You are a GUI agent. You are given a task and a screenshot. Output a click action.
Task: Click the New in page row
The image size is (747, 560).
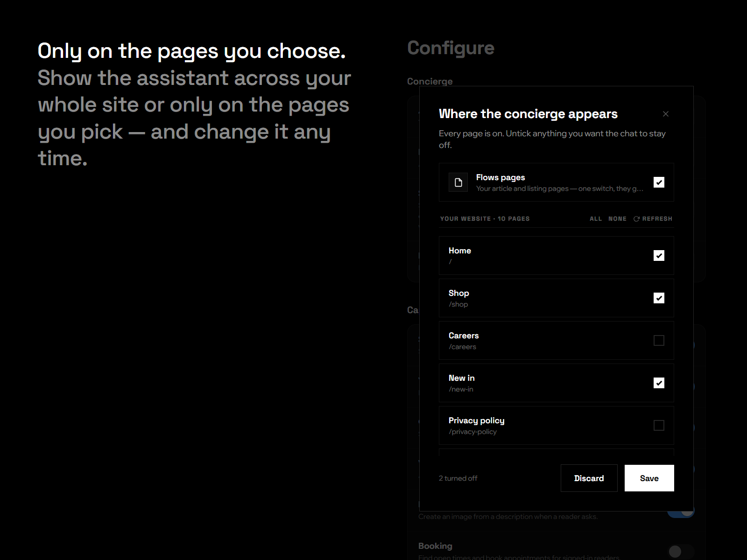(557, 383)
